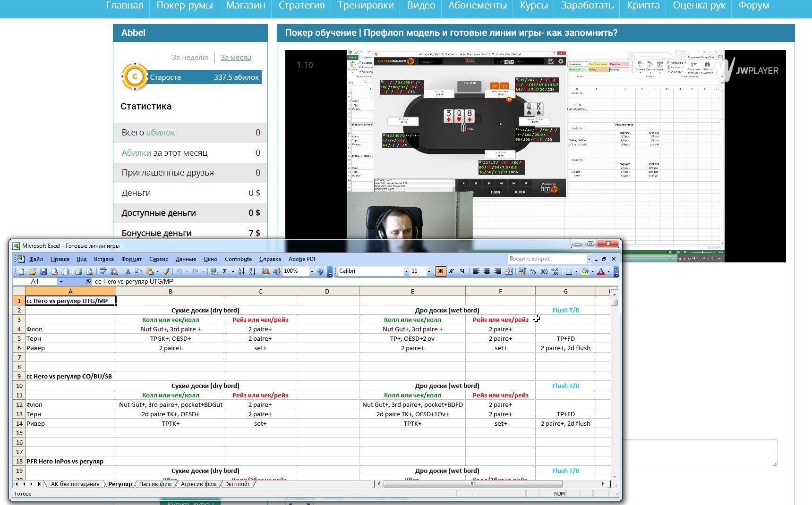Open the Правка menu
The width and height of the screenshot is (812, 505).
coord(60,259)
